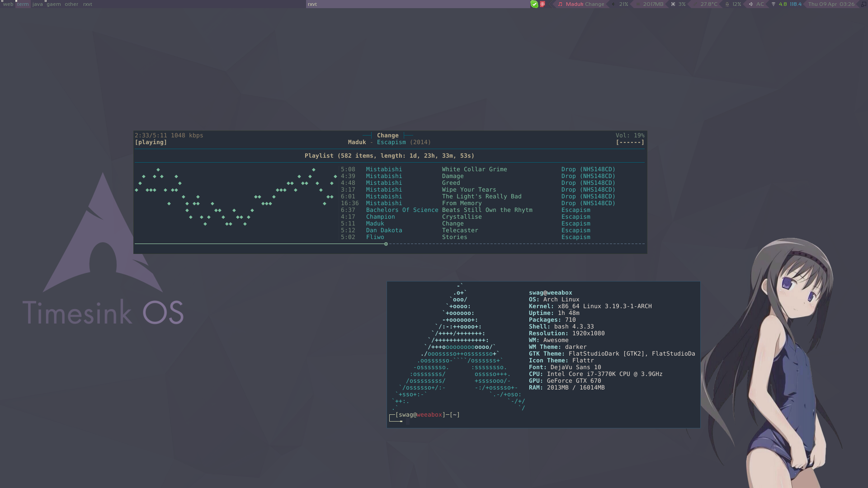Screen dimensions: 868x488
Task: Click the wifi signal icon
Action: click(x=773, y=4)
